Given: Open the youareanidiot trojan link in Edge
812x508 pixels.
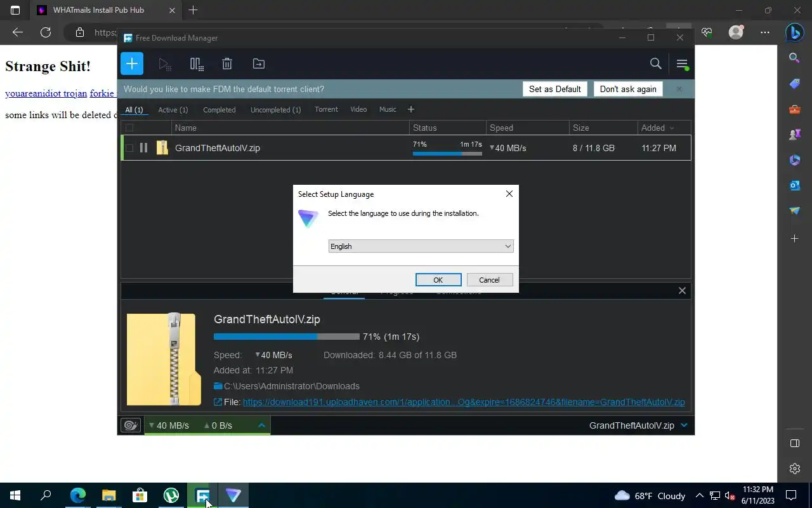Looking at the screenshot, I should point(46,93).
